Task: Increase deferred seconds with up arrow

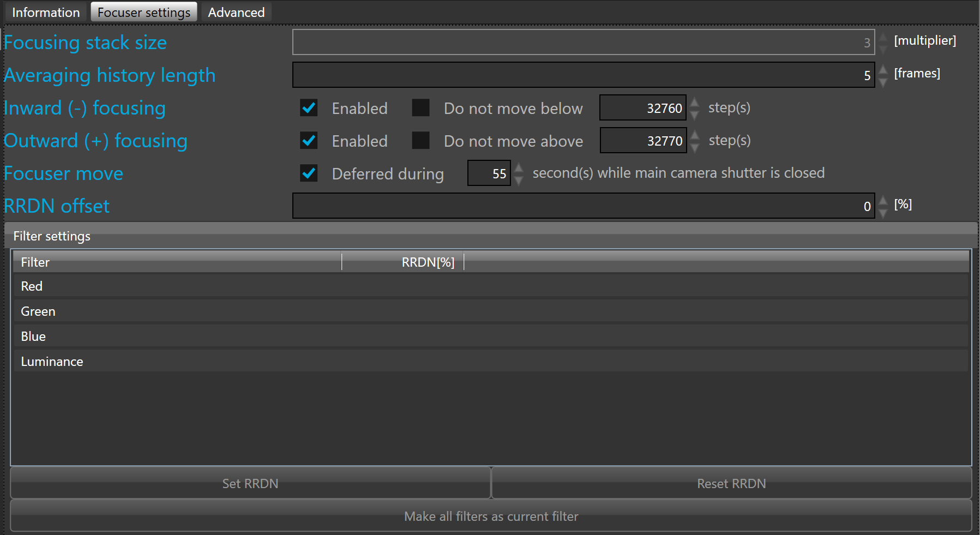Action: pos(519,167)
